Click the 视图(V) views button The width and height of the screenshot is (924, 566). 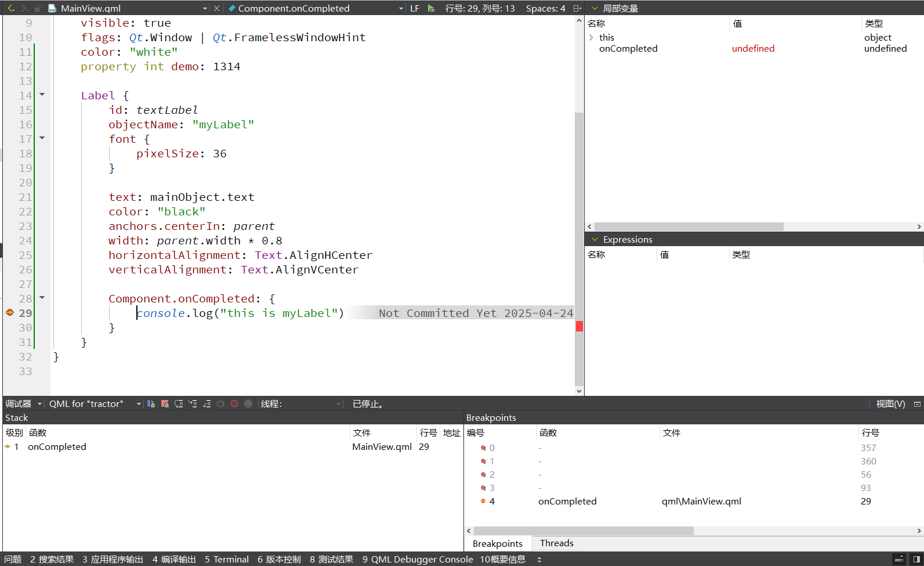[x=890, y=404]
